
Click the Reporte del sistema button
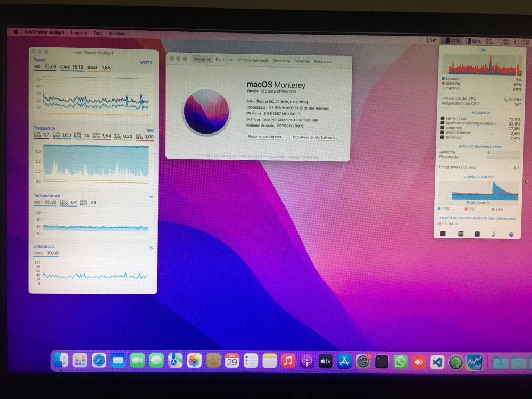coord(265,137)
